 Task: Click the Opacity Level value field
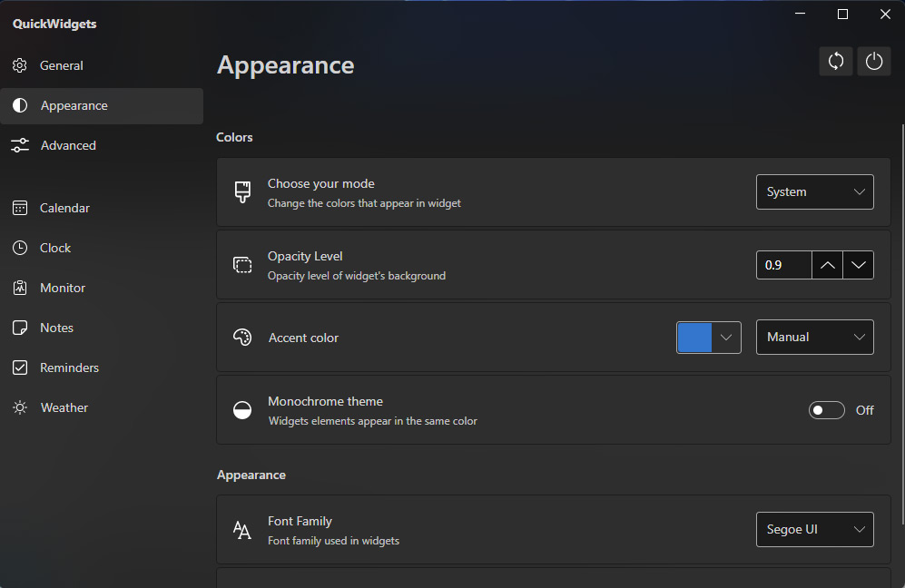[783, 265]
